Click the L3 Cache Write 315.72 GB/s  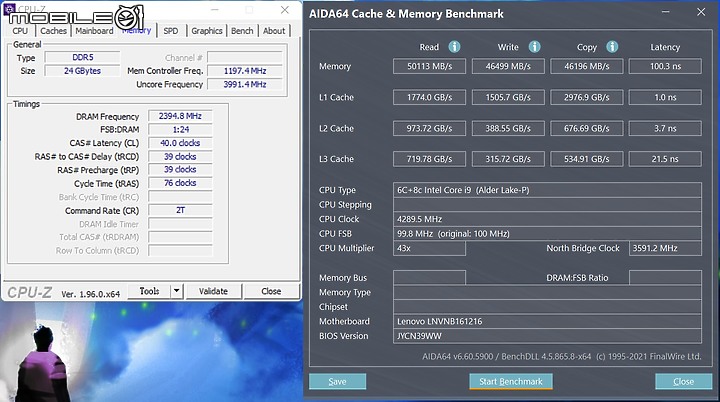508,159
